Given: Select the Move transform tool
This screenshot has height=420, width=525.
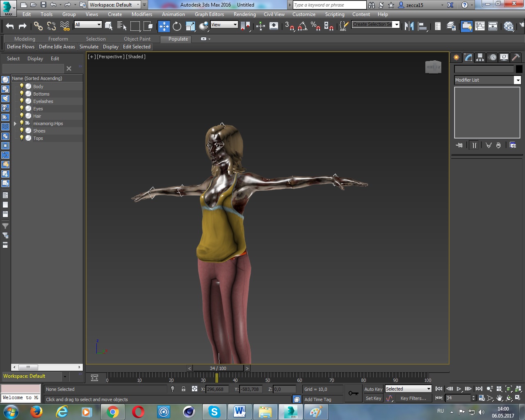Looking at the screenshot, I should tap(164, 26).
